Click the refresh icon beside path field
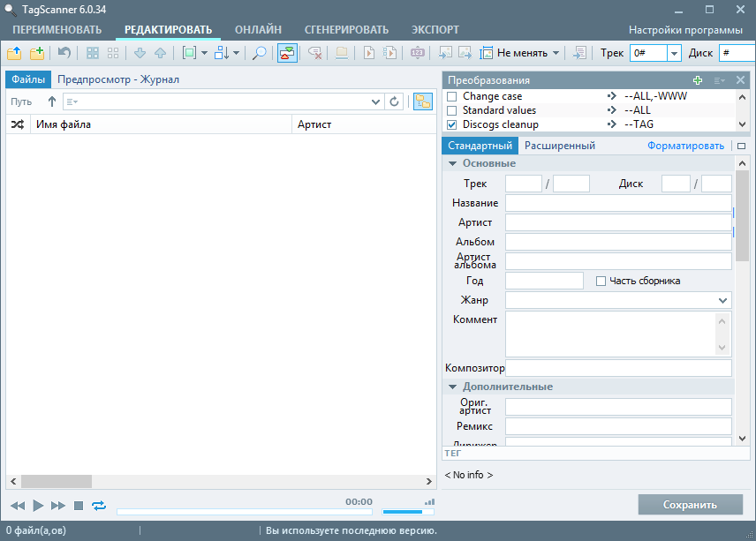 point(395,102)
